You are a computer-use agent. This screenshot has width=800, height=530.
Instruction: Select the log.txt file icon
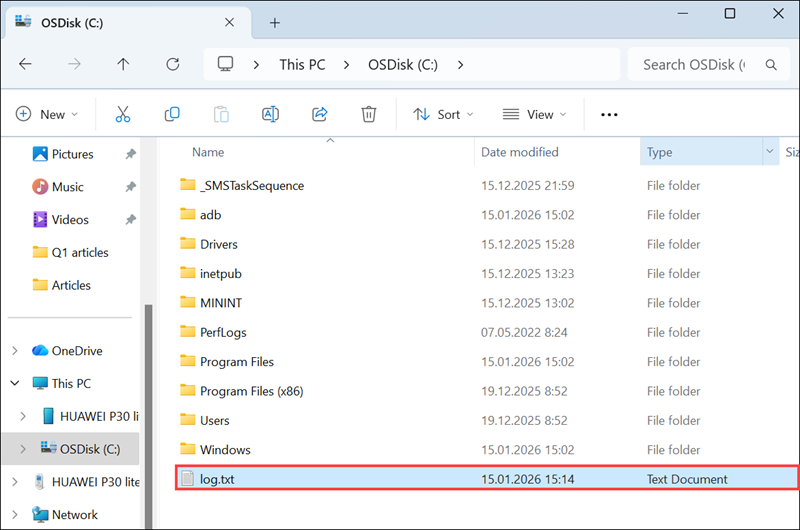[x=188, y=478]
